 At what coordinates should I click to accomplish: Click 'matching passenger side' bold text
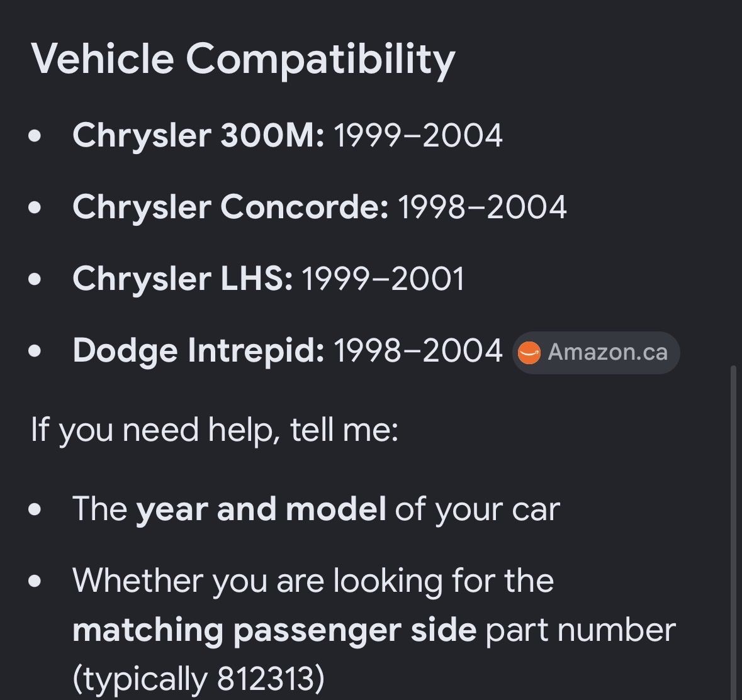[x=274, y=631]
